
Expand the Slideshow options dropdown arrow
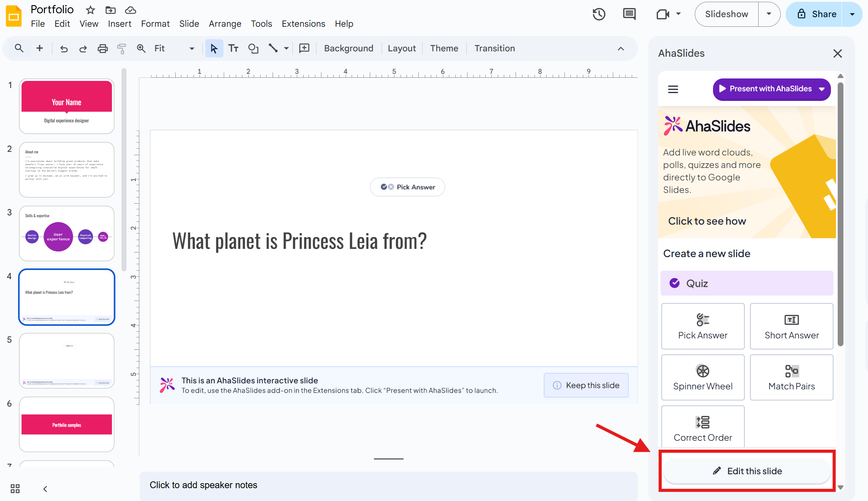click(769, 14)
